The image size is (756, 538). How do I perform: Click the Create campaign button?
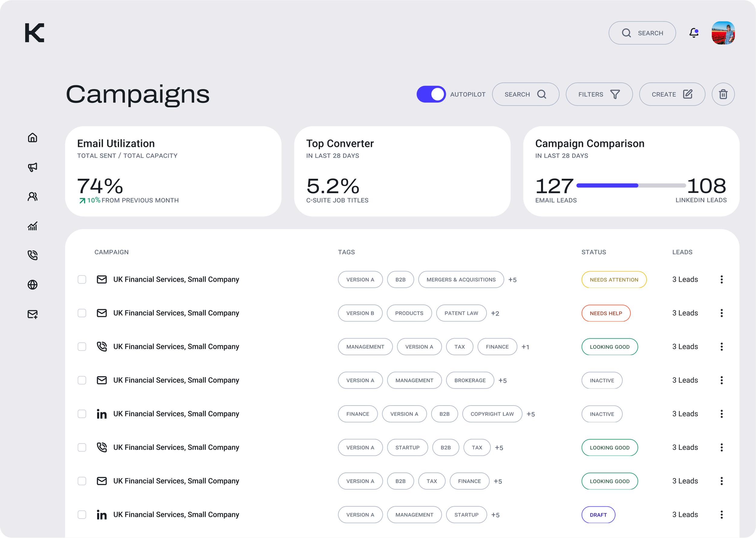tap(672, 94)
